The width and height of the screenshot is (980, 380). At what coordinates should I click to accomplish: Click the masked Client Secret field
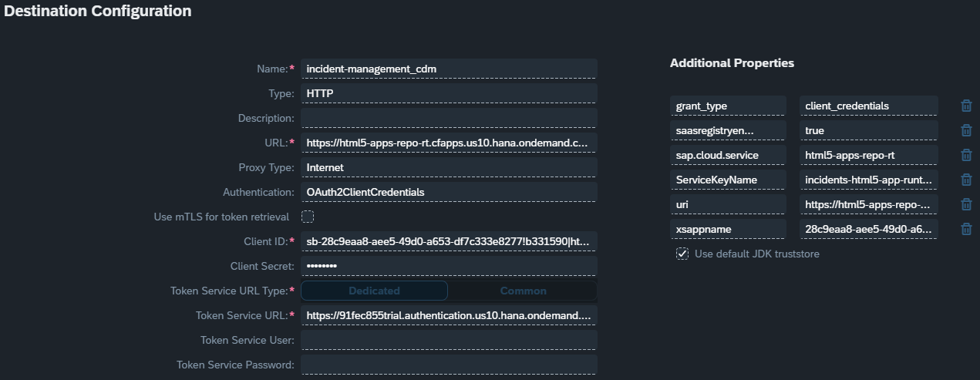point(449,266)
